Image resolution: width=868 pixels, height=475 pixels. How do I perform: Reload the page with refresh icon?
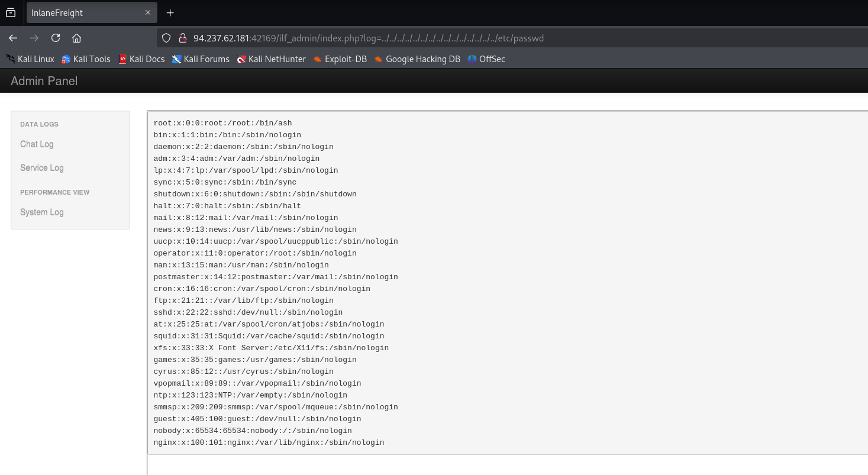point(56,38)
